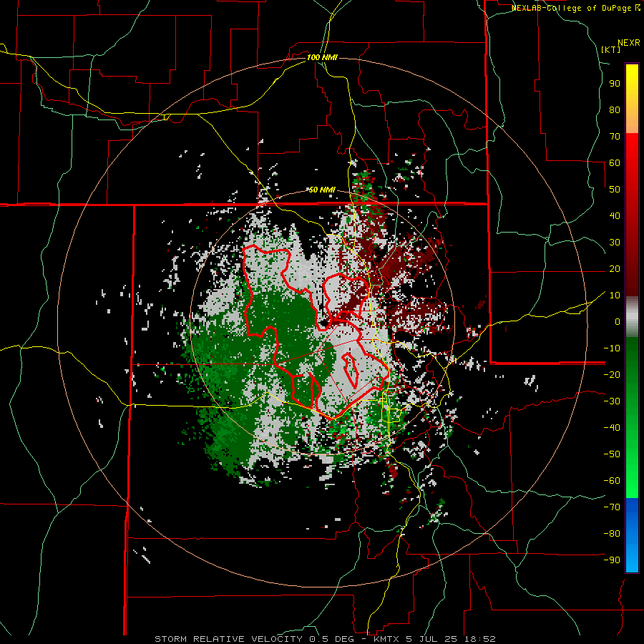Click the NEXLAB-College of DuPage credit text
Screen dimensions: 644x644
(x=573, y=8)
